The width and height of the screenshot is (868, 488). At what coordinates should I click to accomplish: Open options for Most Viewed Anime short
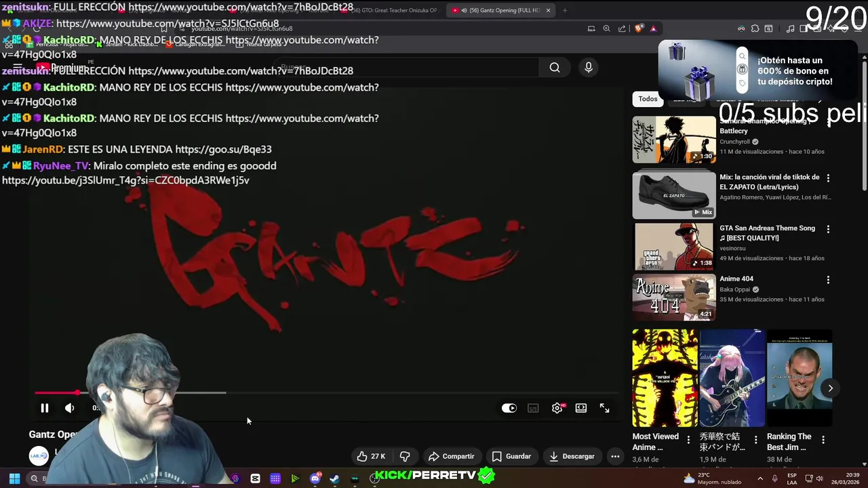[688, 440]
